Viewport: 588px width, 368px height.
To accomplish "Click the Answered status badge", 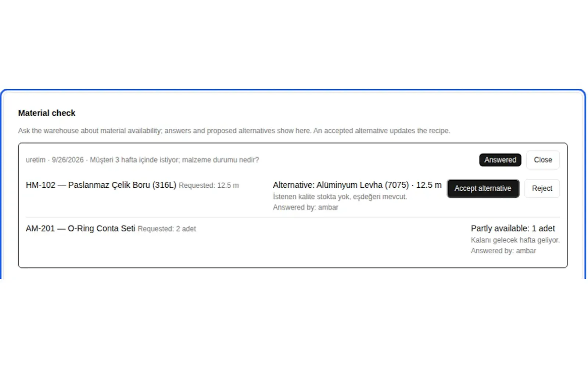I will (500, 160).
